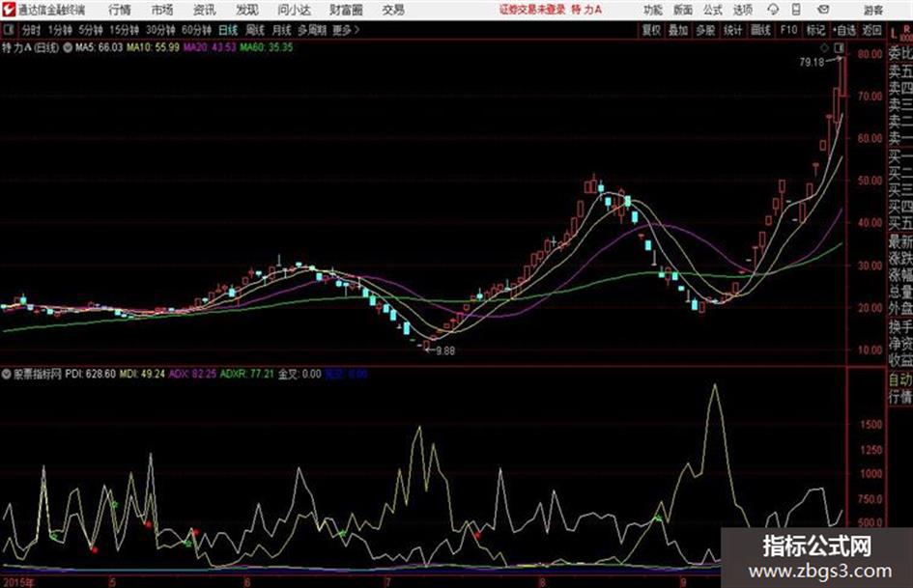The height and width of the screenshot is (588, 913).
Task: Expand the main chart indicator dropdown arrow
Action: coord(68,47)
